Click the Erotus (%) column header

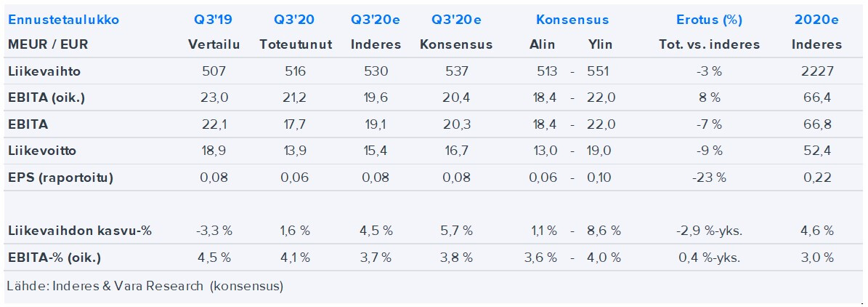[708, 20]
